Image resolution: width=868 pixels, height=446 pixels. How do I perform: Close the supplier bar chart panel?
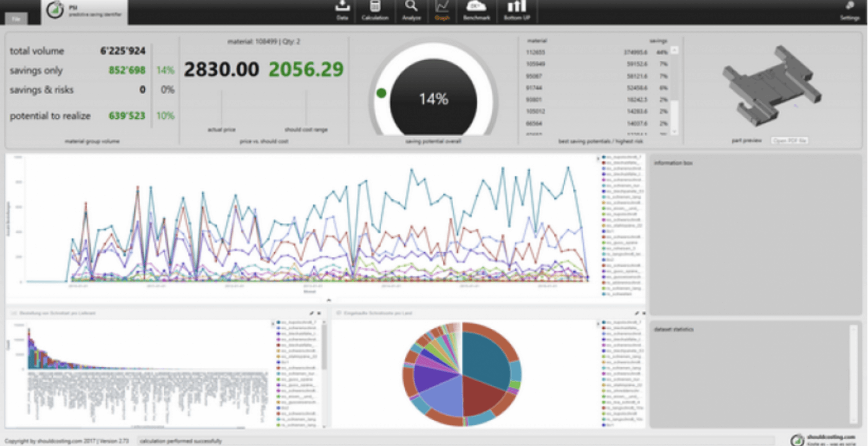[319, 313]
